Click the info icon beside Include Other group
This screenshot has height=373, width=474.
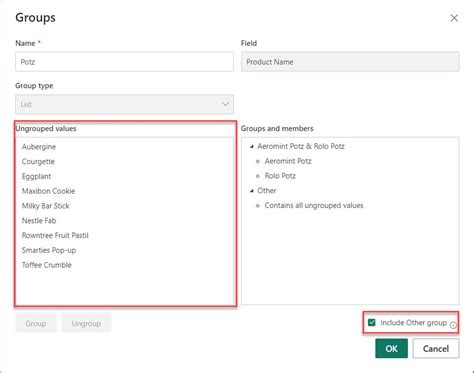pyautogui.click(x=453, y=325)
